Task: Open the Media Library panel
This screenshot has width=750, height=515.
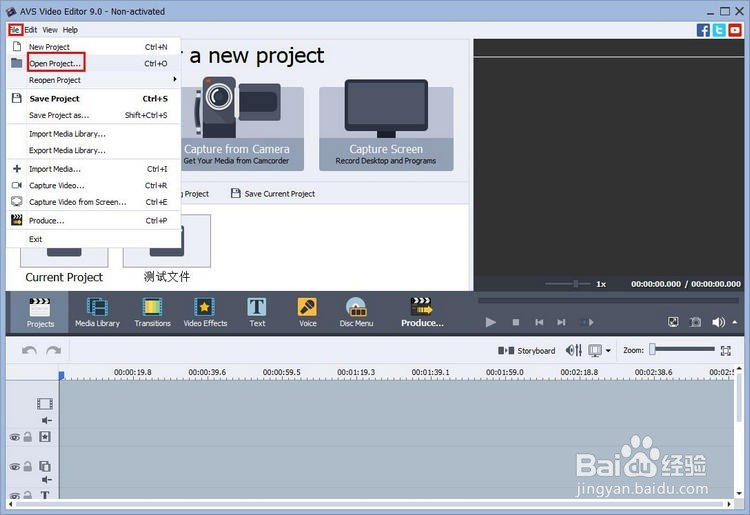Action: (x=97, y=312)
